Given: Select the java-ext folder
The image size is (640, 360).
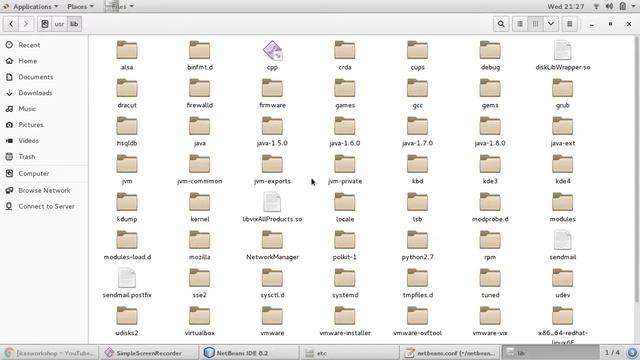Looking at the screenshot, I should pyautogui.click(x=562, y=131).
